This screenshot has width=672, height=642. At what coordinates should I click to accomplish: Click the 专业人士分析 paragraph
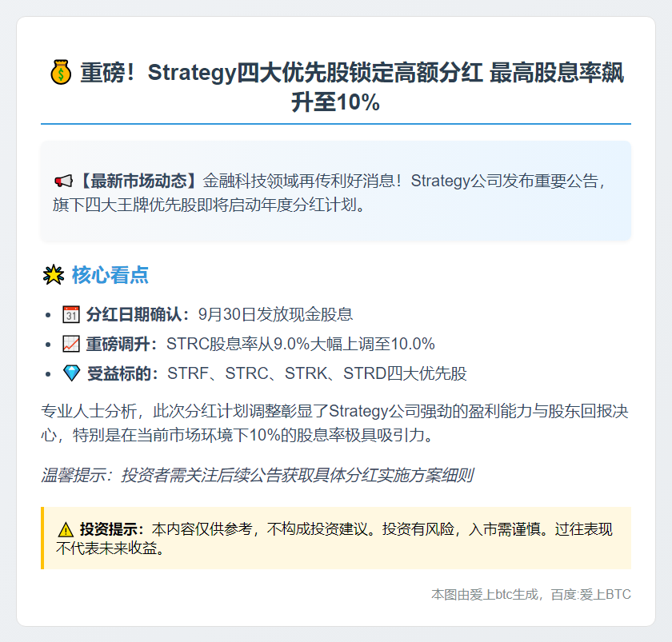coord(335,425)
